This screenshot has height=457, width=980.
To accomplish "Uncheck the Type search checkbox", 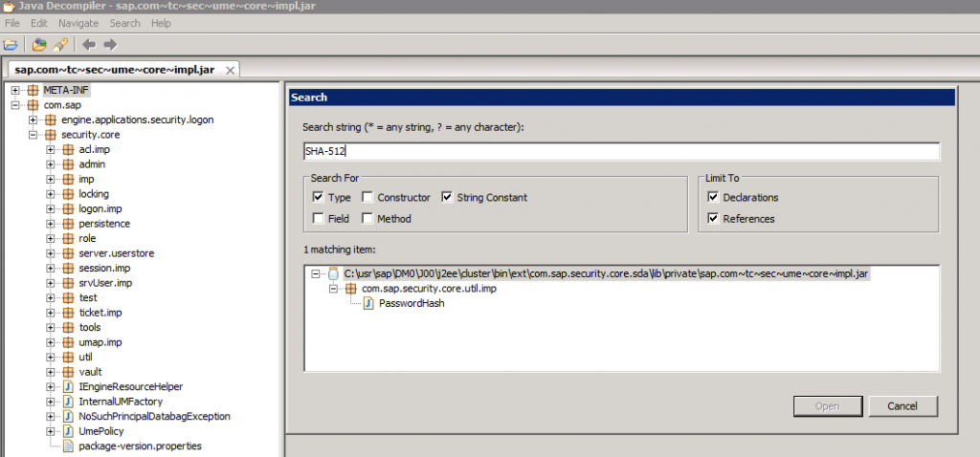I will click(318, 197).
